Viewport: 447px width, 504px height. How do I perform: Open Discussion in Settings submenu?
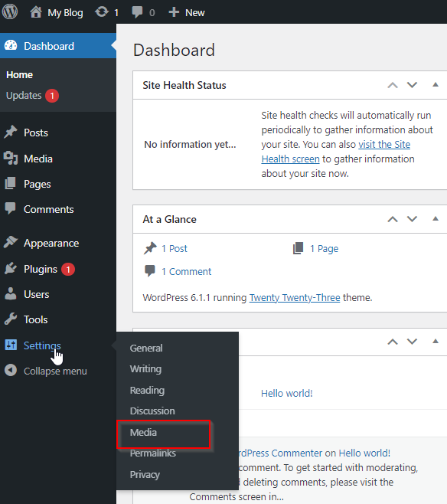[x=152, y=411]
